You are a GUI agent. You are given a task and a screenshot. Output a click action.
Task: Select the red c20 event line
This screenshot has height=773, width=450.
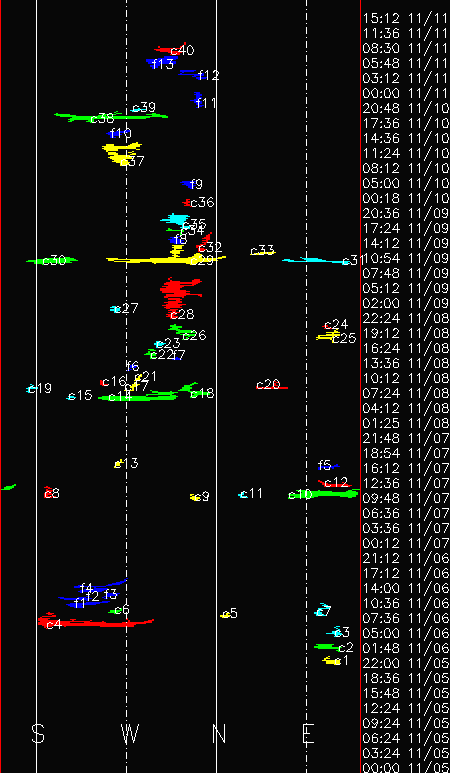(272, 387)
